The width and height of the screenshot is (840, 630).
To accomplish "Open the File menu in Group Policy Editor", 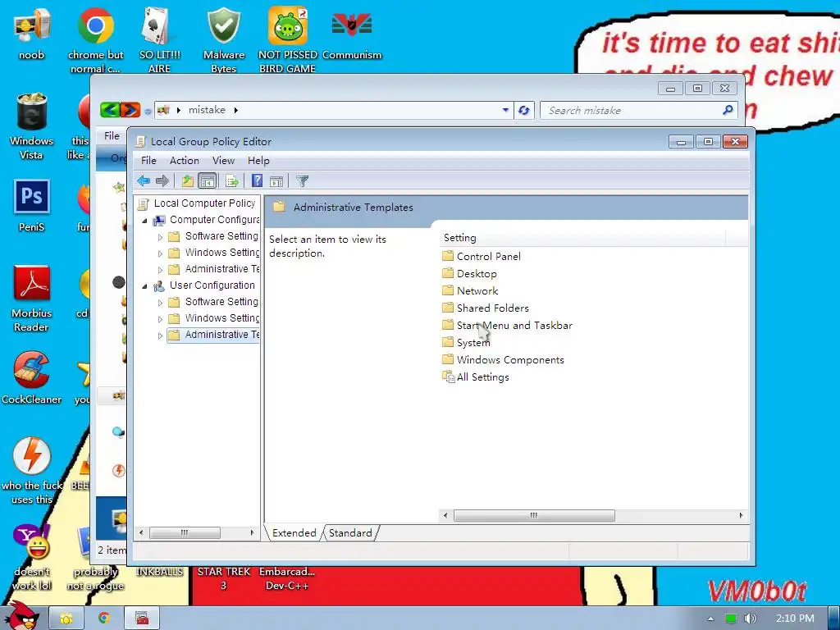I will [x=148, y=160].
